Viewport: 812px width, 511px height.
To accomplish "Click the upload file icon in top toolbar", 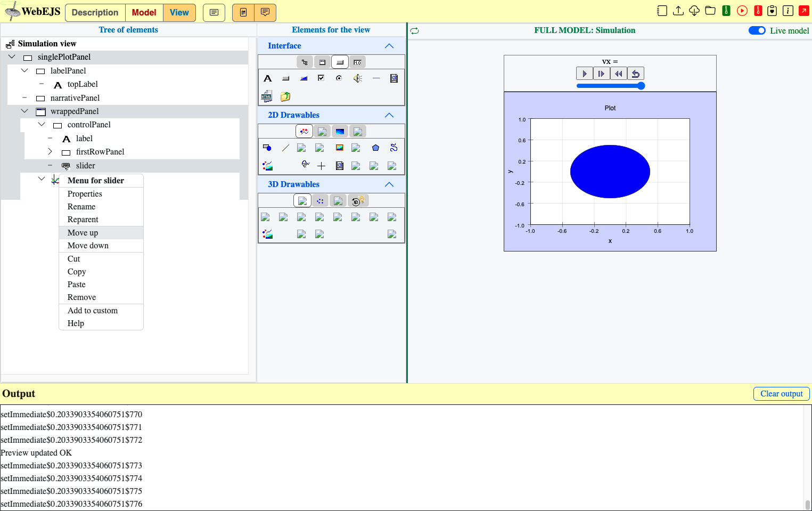I will click(678, 11).
